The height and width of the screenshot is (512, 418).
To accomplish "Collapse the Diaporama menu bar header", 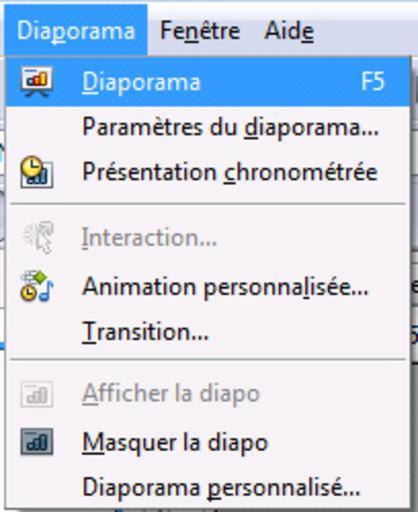I will click(76, 30).
